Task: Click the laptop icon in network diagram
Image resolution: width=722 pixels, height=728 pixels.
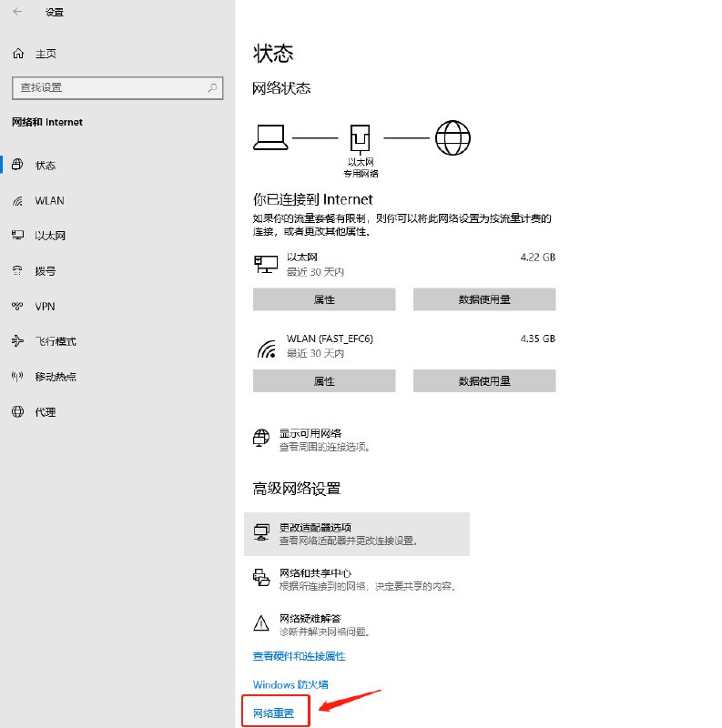Action: 270,137
